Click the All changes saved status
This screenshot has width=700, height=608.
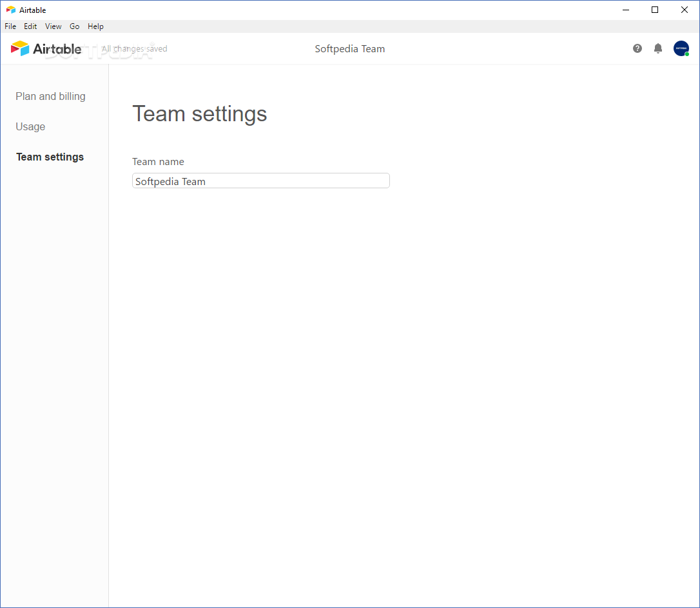[134, 48]
